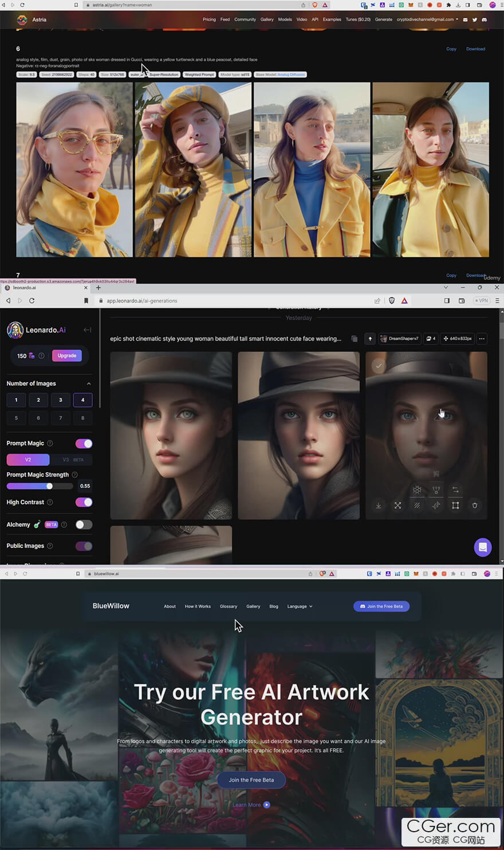Click the Astria logo icon
The image size is (504, 850).
[x=22, y=19]
